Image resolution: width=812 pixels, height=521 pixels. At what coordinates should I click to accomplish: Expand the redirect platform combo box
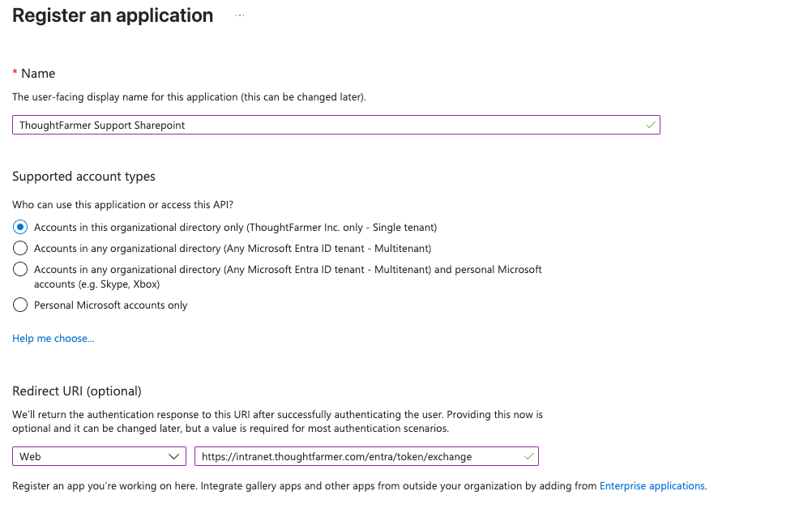pyautogui.click(x=99, y=456)
